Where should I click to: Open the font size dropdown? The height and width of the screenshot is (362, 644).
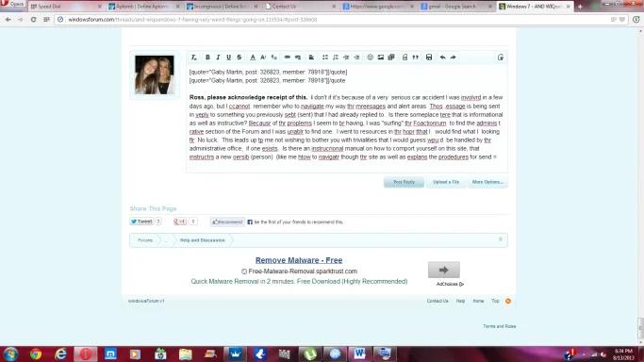pos(263,58)
